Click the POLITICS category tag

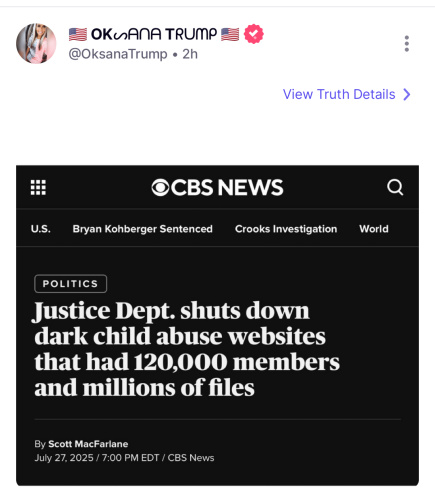tap(70, 284)
